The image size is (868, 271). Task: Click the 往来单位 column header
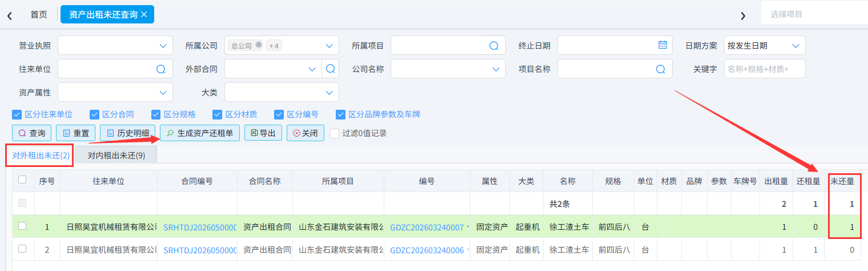tap(108, 181)
